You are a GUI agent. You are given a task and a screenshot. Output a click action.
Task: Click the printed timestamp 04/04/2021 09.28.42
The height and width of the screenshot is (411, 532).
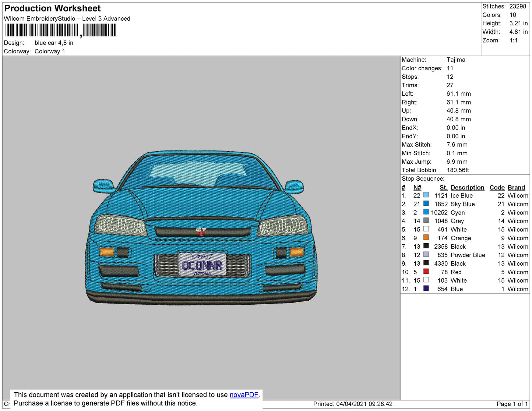[364, 404]
